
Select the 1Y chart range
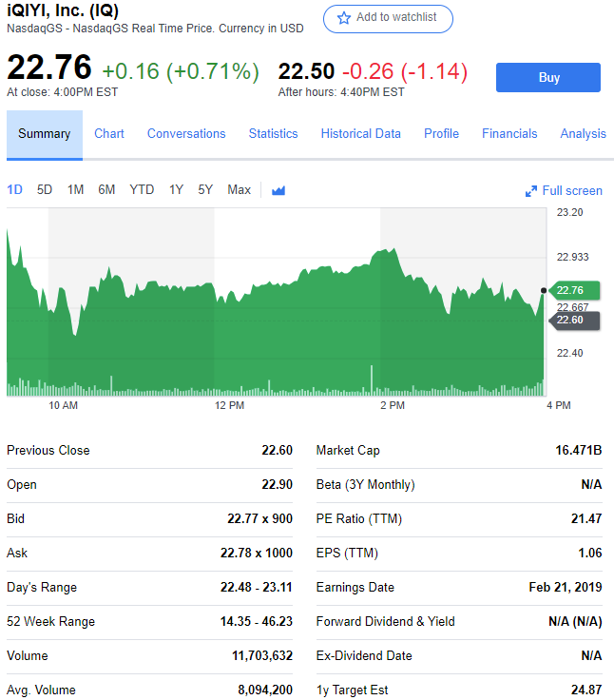176,189
